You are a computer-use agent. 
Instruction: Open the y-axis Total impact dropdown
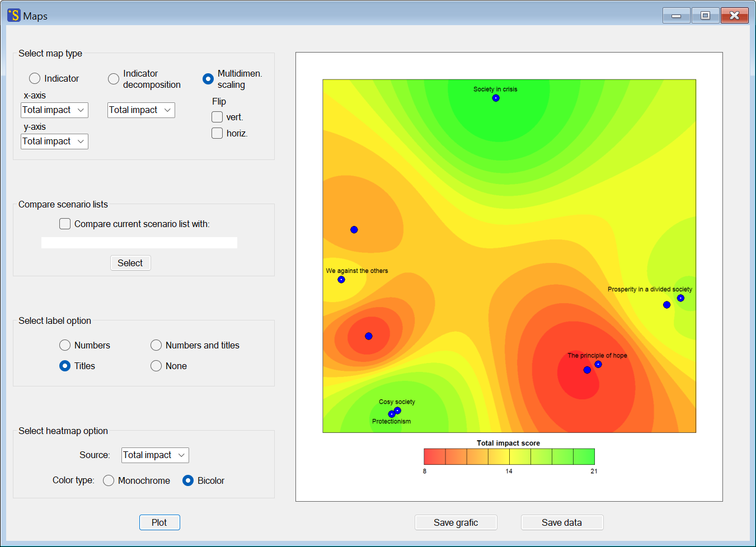pos(55,142)
